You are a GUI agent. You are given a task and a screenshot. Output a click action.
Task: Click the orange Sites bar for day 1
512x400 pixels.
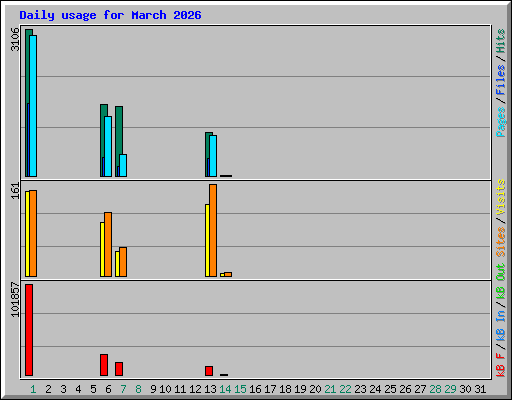click(33, 234)
